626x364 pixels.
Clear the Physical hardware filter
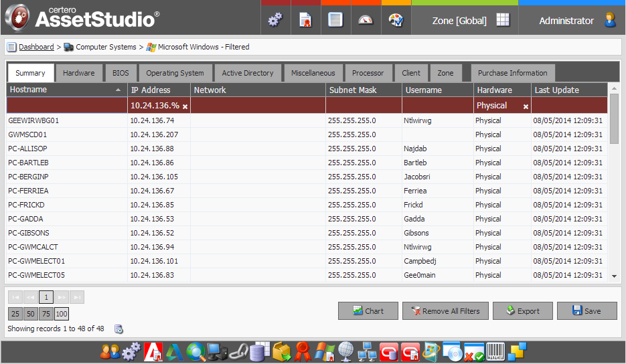pyautogui.click(x=526, y=106)
